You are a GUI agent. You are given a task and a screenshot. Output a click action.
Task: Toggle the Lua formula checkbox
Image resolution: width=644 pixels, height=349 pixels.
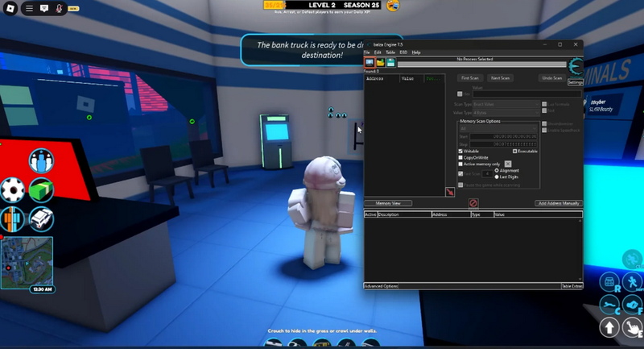(544, 104)
